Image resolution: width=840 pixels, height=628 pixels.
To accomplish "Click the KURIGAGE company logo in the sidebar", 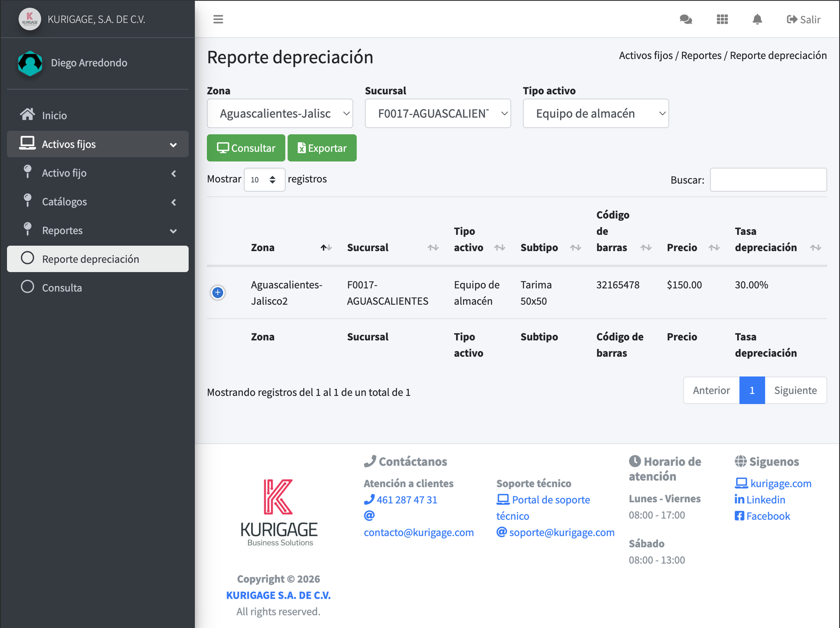I will coord(30,19).
